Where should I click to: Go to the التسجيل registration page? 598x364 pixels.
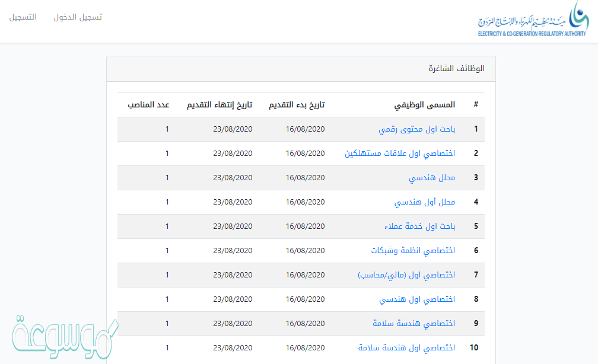23,17
